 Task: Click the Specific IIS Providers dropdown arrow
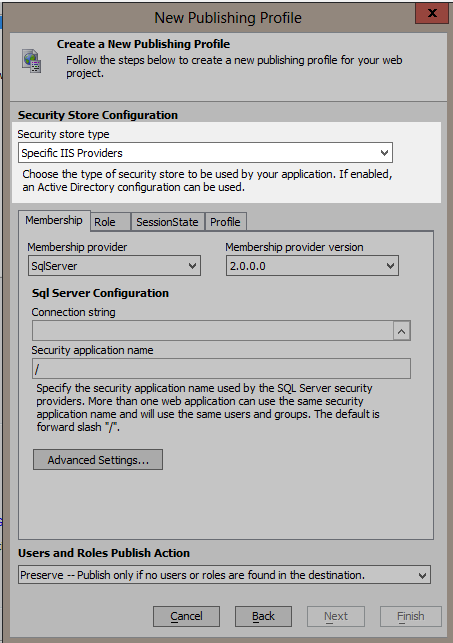[384, 153]
